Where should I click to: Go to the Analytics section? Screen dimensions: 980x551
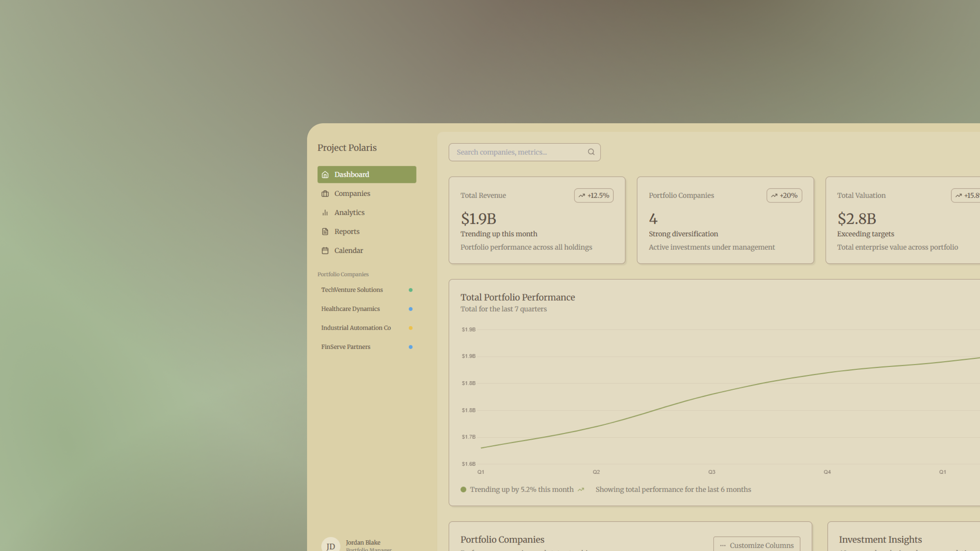[349, 213]
